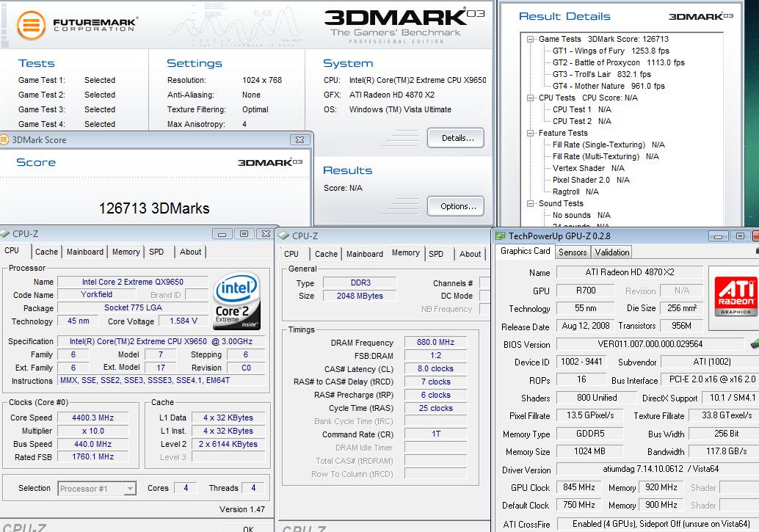The width and height of the screenshot is (759, 532).
Task: Click the OK button in CPU-Z
Action: pyautogui.click(x=248, y=528)
